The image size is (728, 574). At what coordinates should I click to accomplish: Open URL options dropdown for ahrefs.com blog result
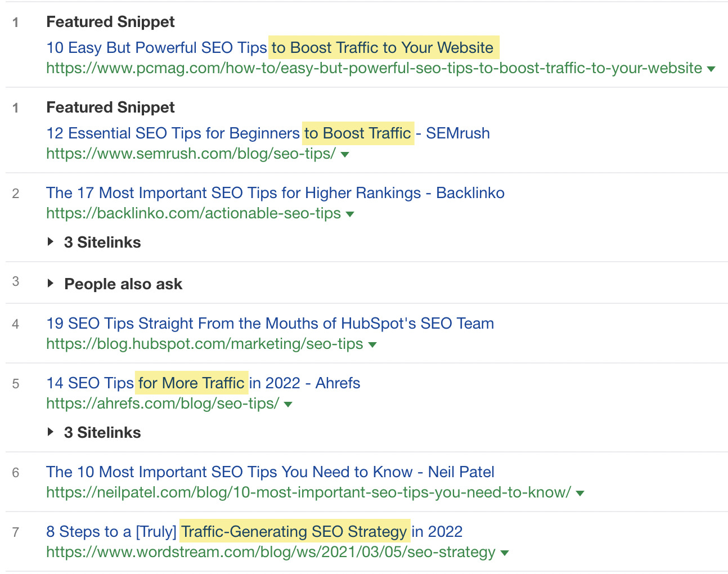[x=287, y=404]
